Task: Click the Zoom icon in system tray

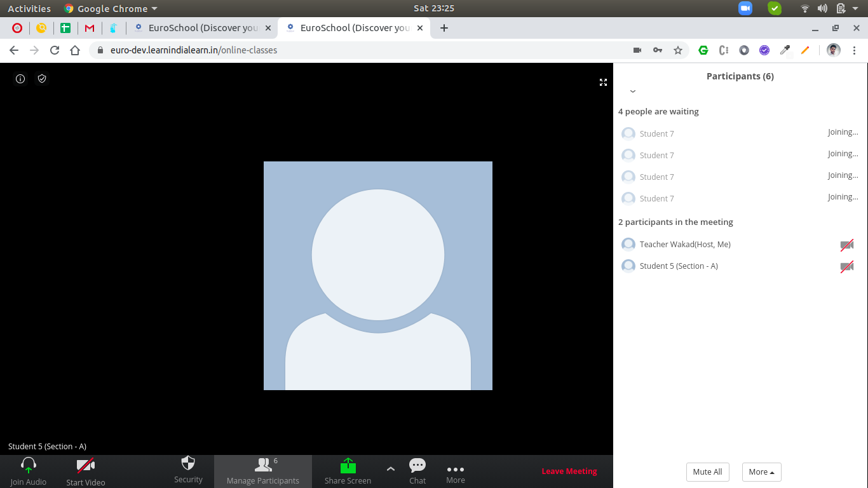Action: 745,8
